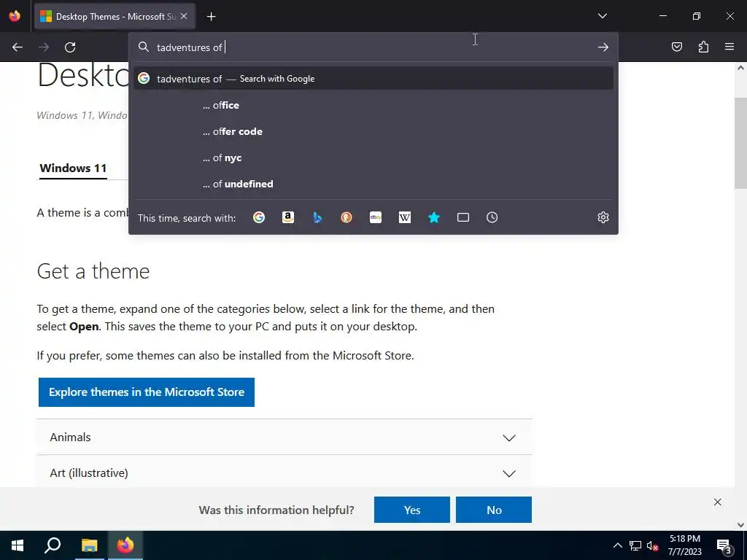Save page to Pocket
747x560 pixels.
pos(676,47)
